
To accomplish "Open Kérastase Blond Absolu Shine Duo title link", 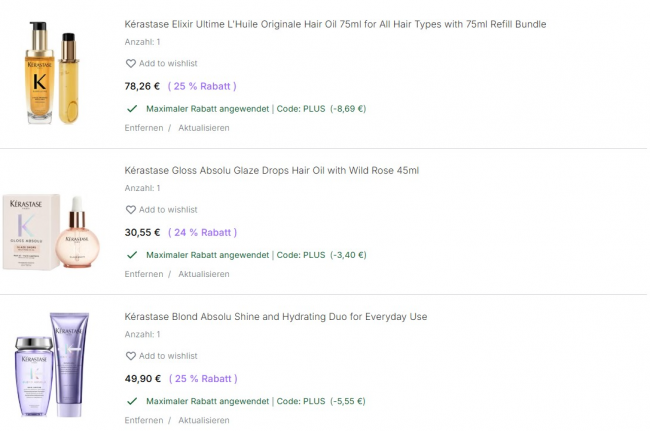I will click(275, 317).
